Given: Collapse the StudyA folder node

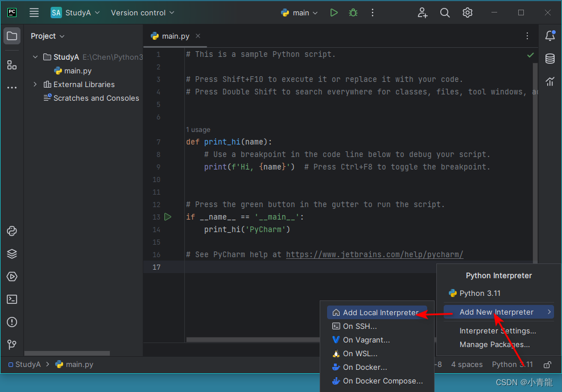Looking at the screenshot, I should tap(35, 57).
